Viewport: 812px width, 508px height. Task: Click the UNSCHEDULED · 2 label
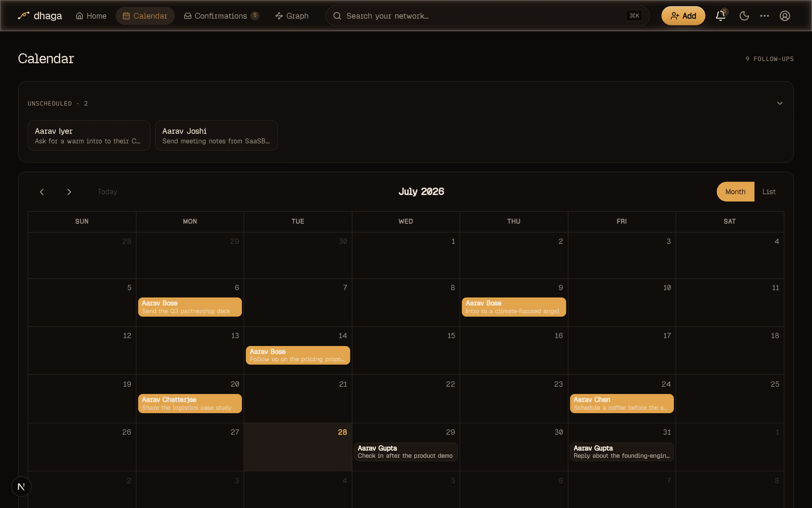(x=58, y=104)
